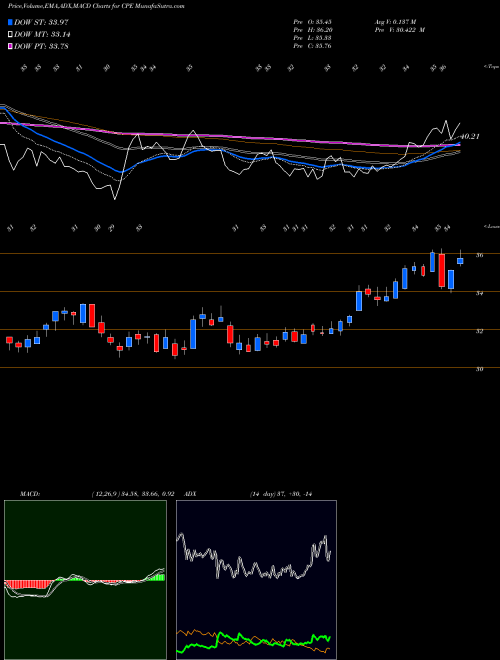
Task: Click the 'Pre O: 35.45' open value
Action: pyautogui.click(x=312, y=21)
